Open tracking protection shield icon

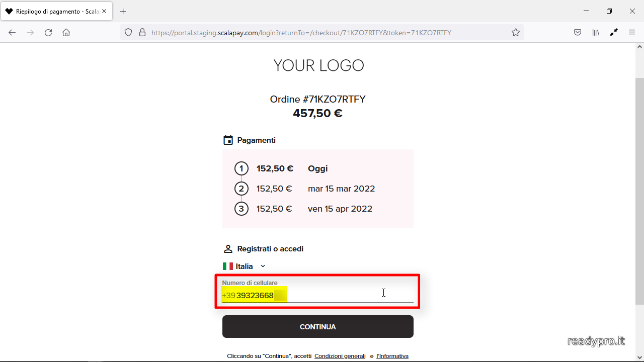(128, 33)
